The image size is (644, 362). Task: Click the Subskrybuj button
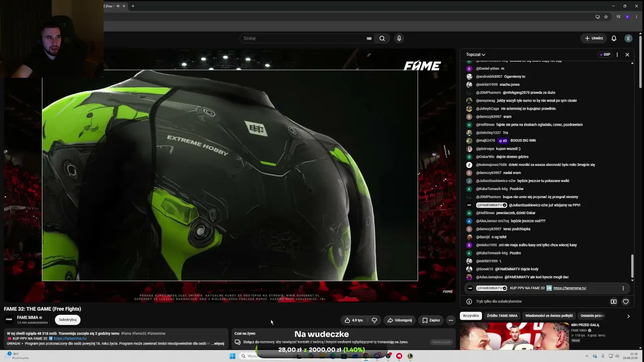click(67, 320)
